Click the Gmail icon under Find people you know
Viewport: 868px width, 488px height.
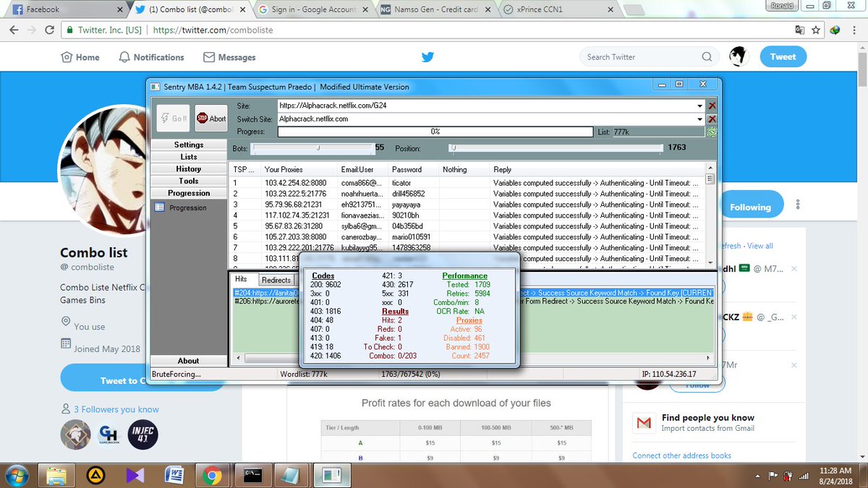pyautogui.click(x=642, y=423)
